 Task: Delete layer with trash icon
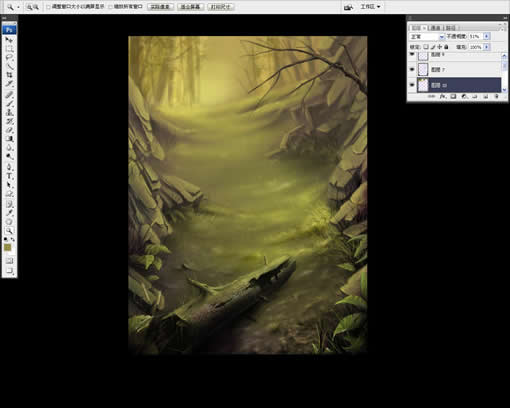(x=496, y=97)
